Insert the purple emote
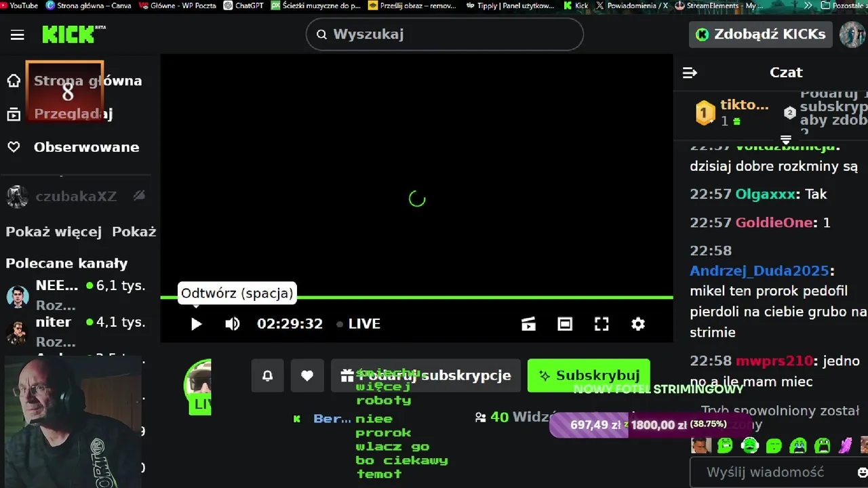This screenshot has width=868, height=488. tap(846, 445)
